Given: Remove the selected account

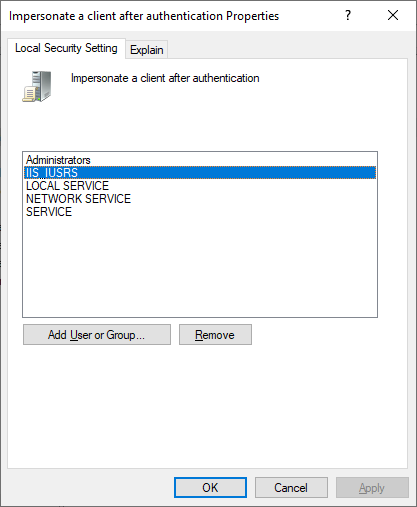Looking at the screenshot, I should [x=215, y=335].
